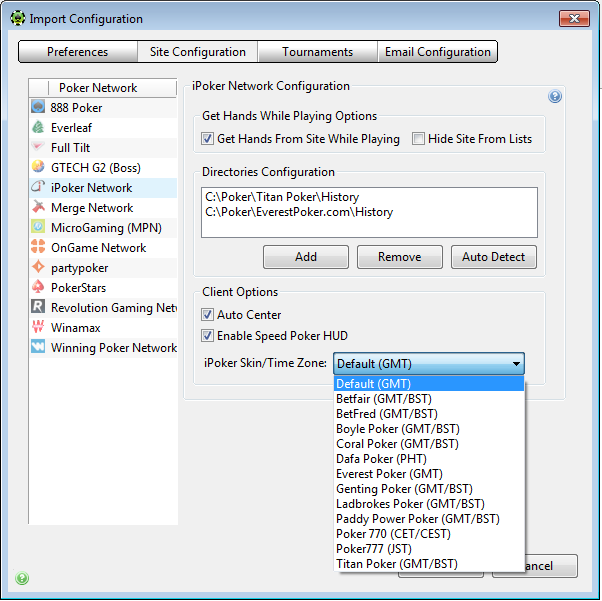Select the Winamax row
The height and width of the screenshot is (601, 602).
click(103, 327)
